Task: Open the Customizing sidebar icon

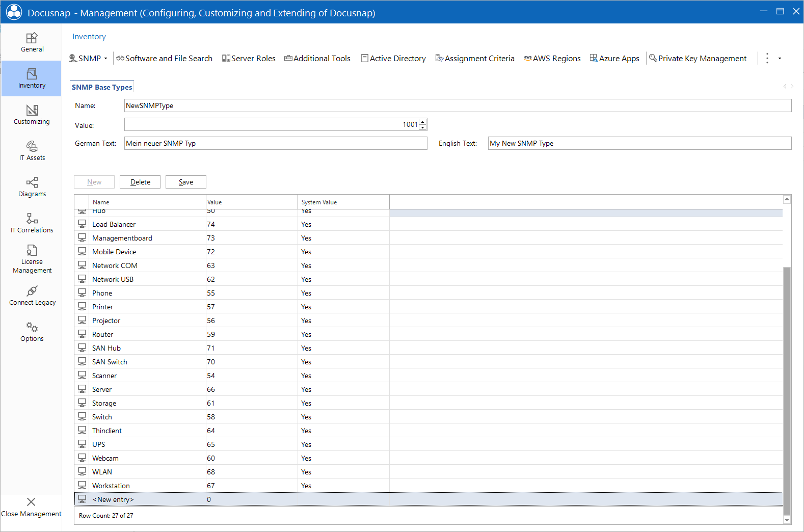Action: (32, 110)
